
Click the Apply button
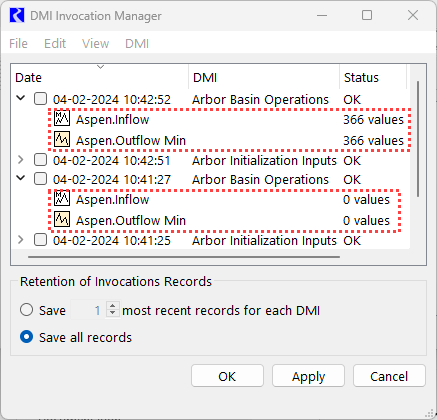(x=308, y=376)
